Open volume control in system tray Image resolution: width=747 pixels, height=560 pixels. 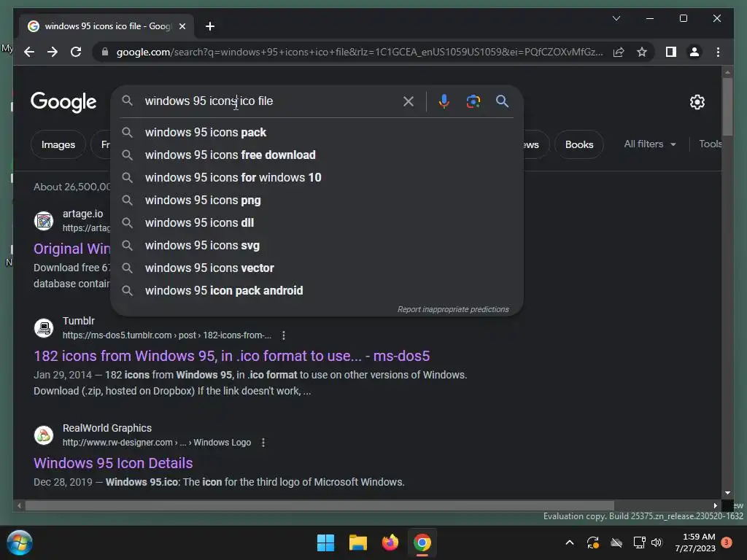pos(657,542)
